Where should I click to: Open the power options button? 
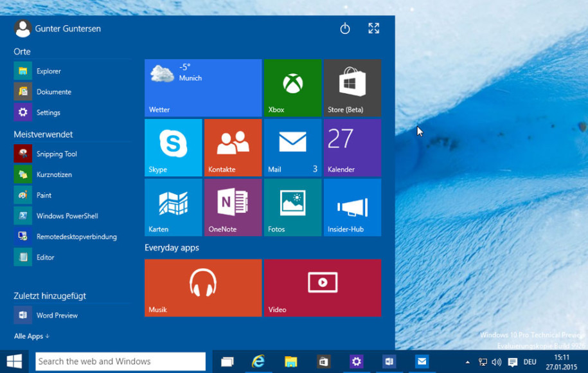(x=345, y=28)
